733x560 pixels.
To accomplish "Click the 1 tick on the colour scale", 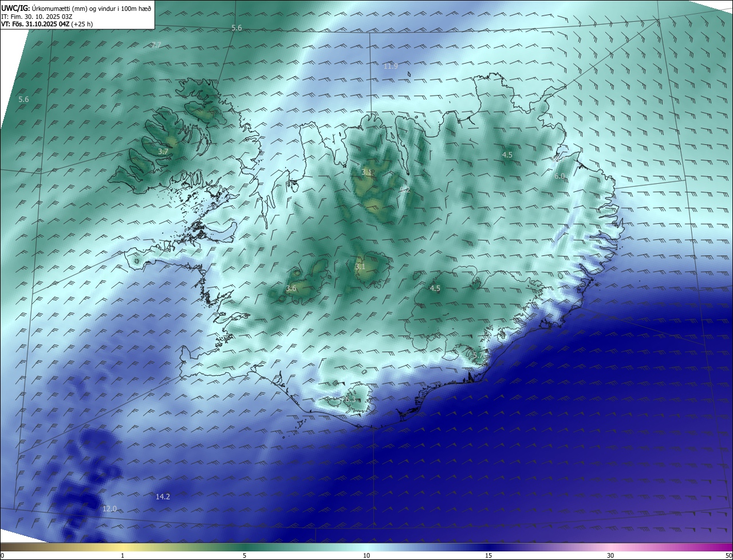I will pos(123,555).
